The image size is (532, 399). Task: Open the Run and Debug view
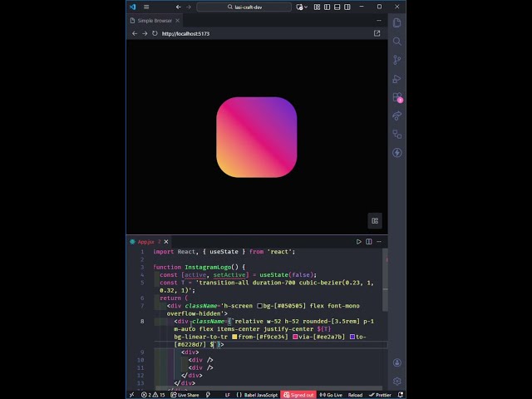397,79
